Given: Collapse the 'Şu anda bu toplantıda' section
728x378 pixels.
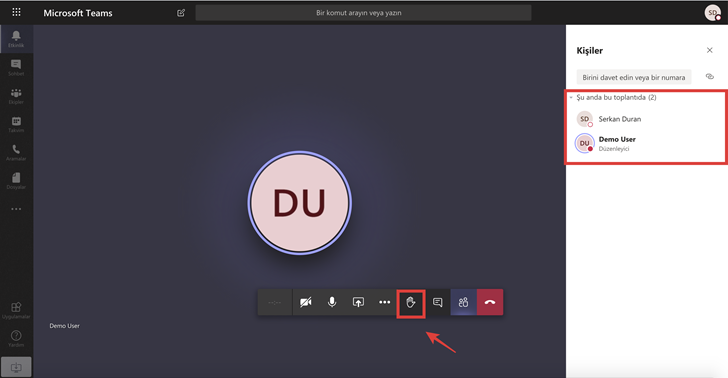Looking at the screenshot, I should click(572, 98).
